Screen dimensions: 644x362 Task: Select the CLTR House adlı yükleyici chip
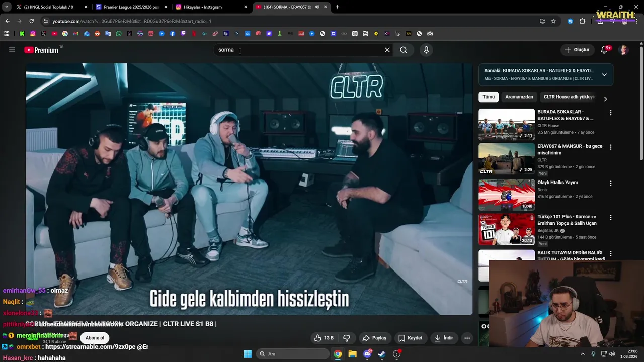(569, 97)
